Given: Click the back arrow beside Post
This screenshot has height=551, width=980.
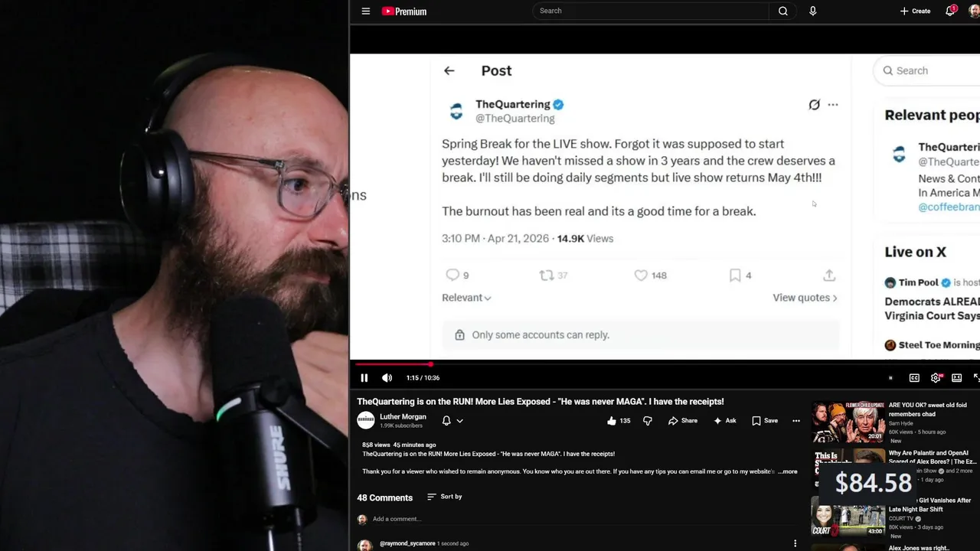Looking at the screenshot, I should [x=449, y=70].
